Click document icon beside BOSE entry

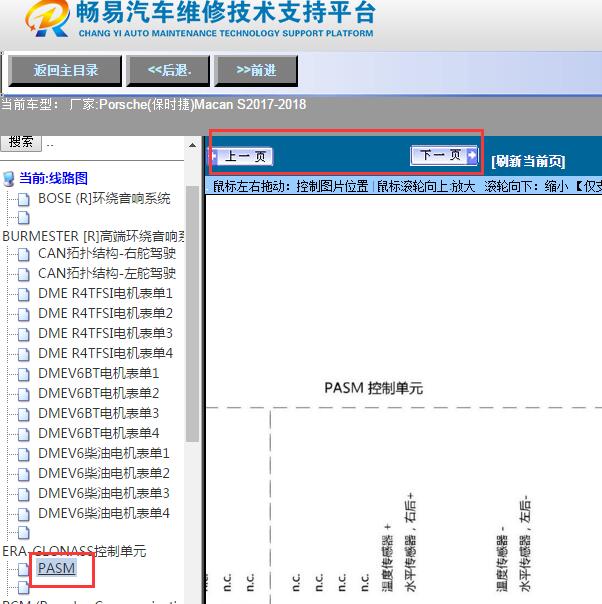point(23,199)
